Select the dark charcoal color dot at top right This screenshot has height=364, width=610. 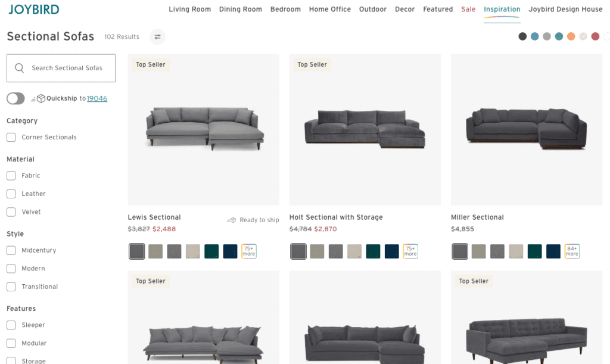pyautogui.click(x=522, y=36)
